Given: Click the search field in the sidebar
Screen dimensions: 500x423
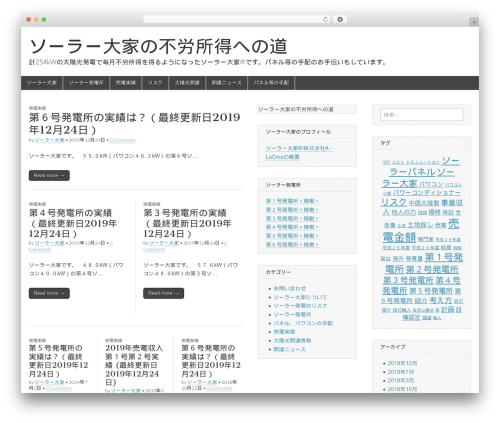Looking at the screenshot, I should 421,115.
